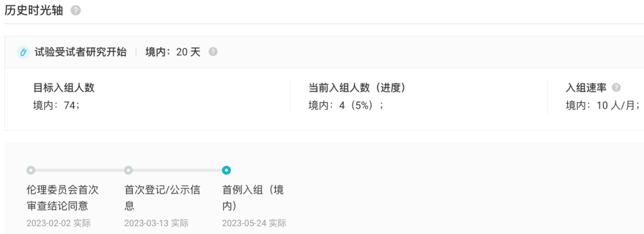Click the 境内：10 人/月 rate value
This screenshot has width=644, height=234.
[603, 106]
